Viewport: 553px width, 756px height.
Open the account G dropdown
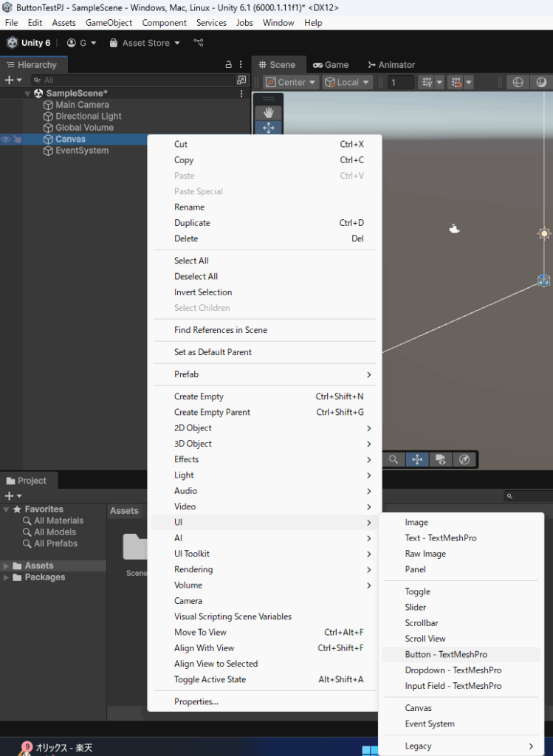click(x=81, y=43)
